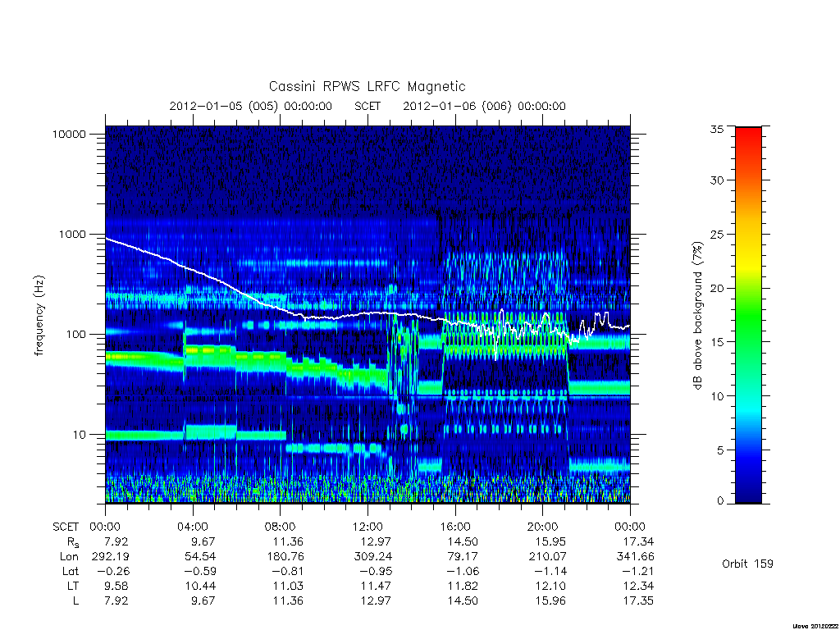The width and height of the screenshot is (840, 630).
Task: Click the 'frequency (Hz)' axis label
Action: click(x=39, y=316)
